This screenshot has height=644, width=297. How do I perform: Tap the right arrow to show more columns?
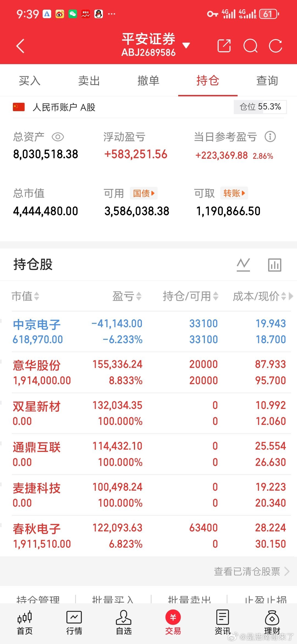click(290, 296)
